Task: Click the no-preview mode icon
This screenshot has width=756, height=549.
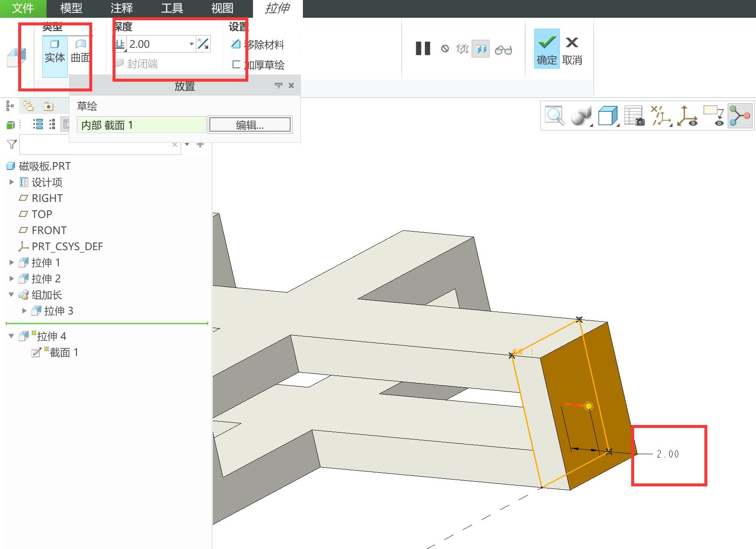Action: 445,49
